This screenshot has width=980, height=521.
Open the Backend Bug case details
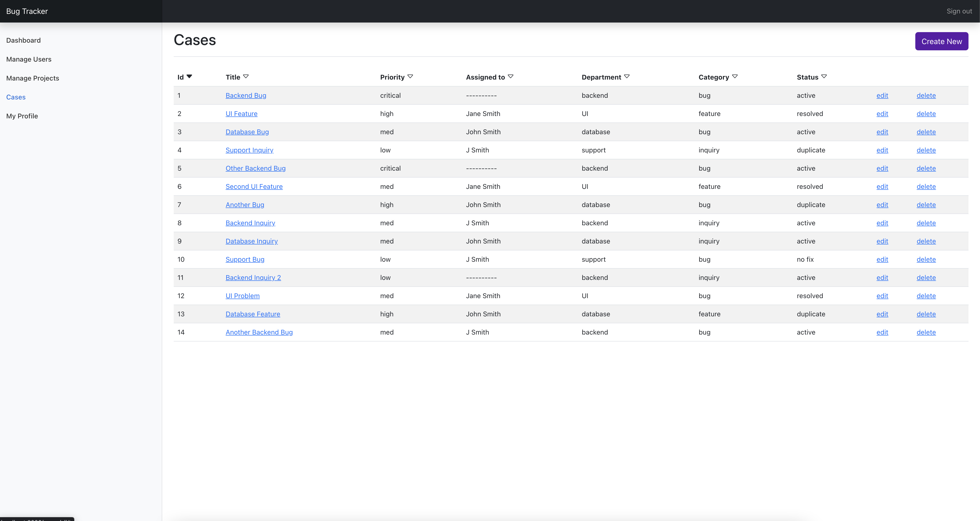click(x=245, y=95)
